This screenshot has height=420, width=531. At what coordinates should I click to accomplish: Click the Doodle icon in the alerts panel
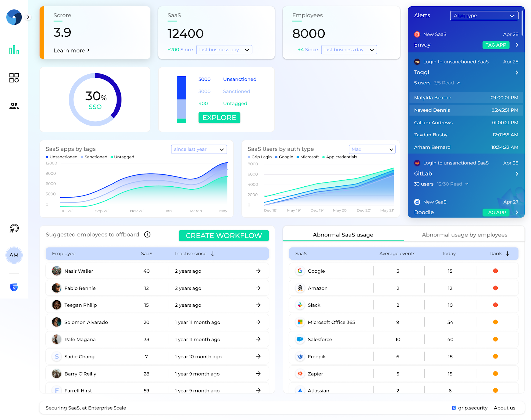(417, 202)
